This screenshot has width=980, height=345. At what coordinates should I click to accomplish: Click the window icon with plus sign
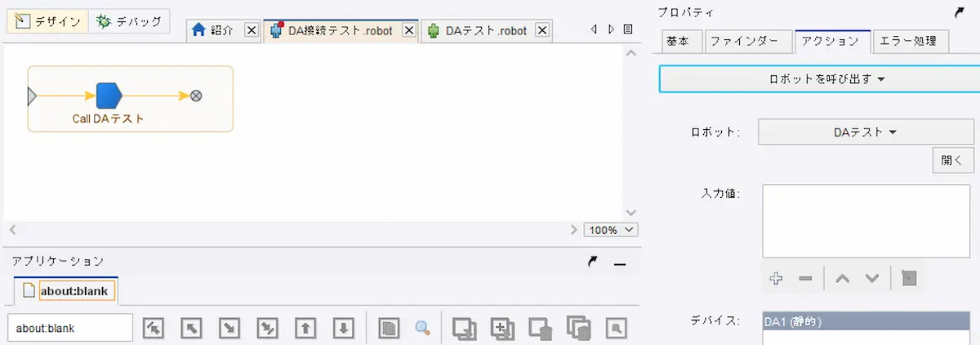tap(501, 328)
